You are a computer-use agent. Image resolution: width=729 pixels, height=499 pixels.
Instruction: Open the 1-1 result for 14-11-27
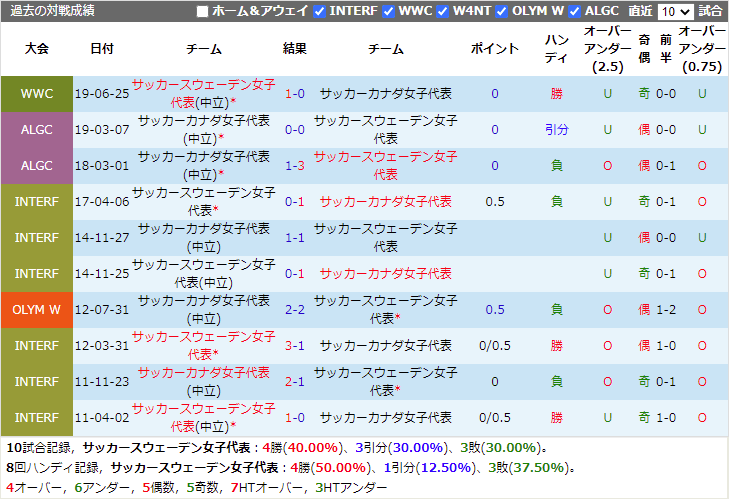[x=295, y=238]
